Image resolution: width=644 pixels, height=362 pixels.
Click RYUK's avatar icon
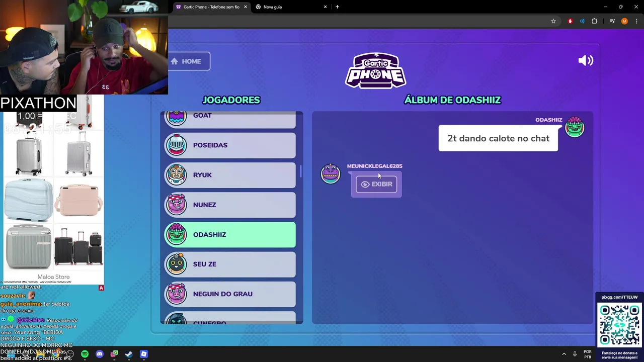click(x=176, y=175)
